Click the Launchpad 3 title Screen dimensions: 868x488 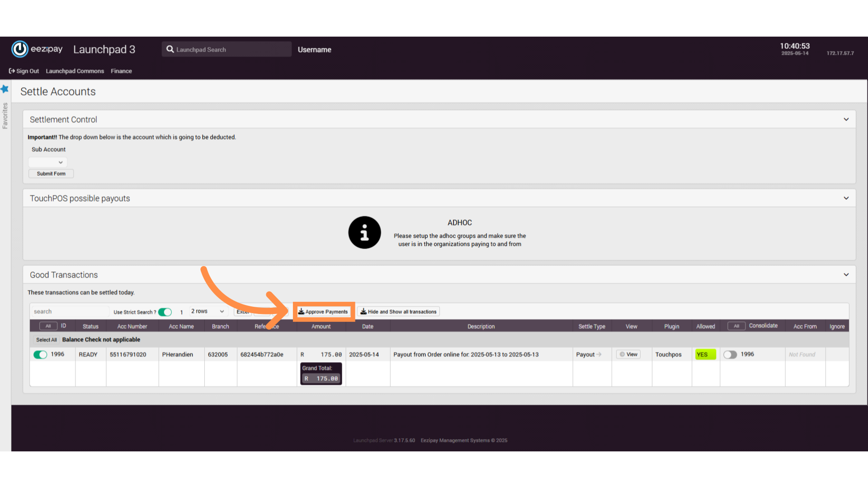click(x=104, y=49)
